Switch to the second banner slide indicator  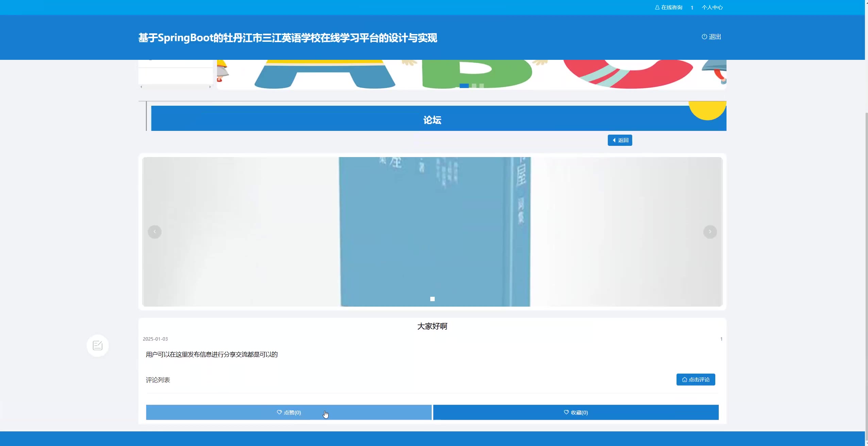474,86
